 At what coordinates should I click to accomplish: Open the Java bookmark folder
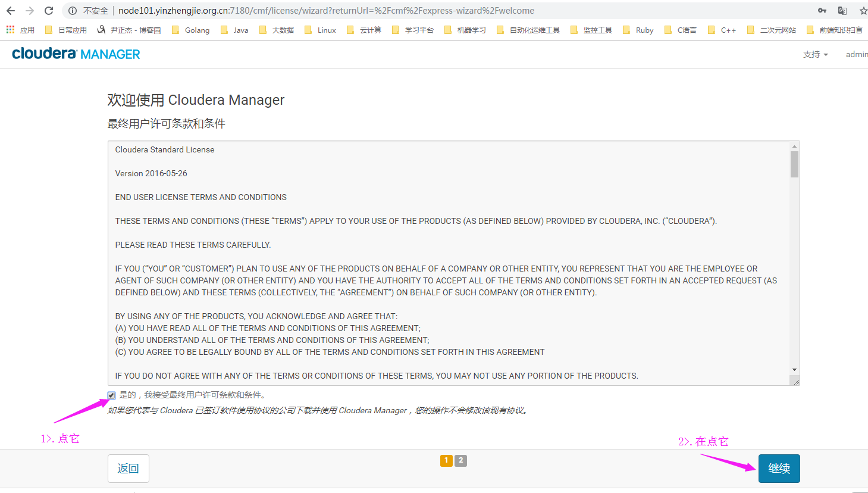(x=234, y=30)
